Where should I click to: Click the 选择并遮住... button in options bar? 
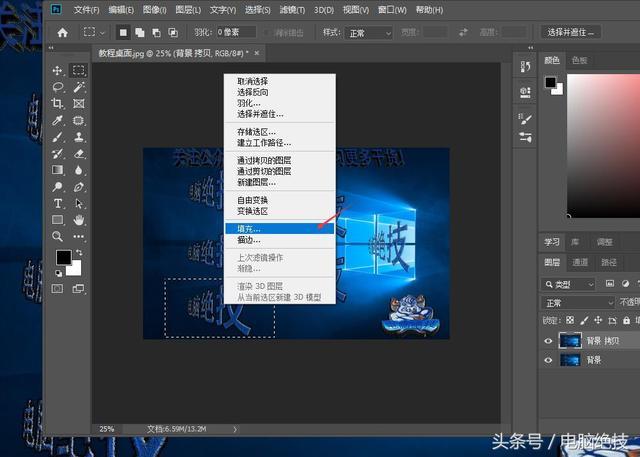(571, 32)
